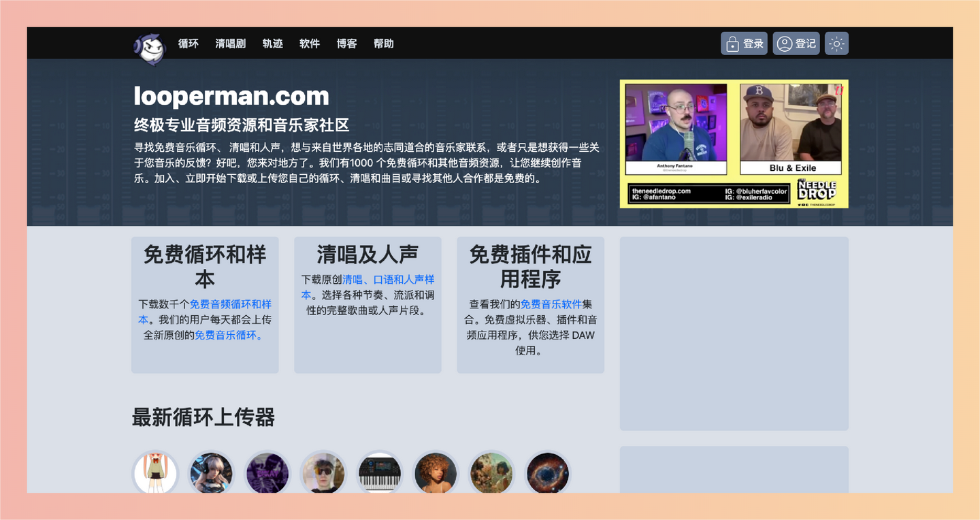Image resolution: width=980 pixels, height=520 pixels.
Task: Click the 登记 button with user icon
Action: coord(796,44)
